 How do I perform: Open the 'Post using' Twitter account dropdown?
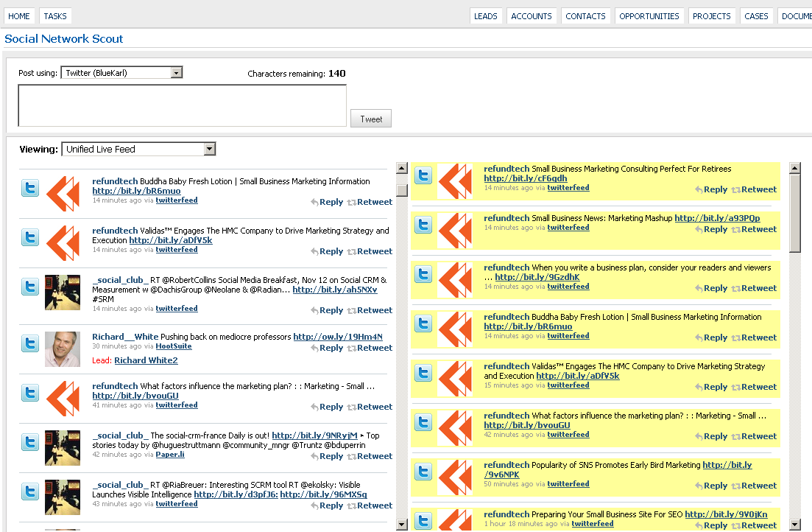pos(121,73)
